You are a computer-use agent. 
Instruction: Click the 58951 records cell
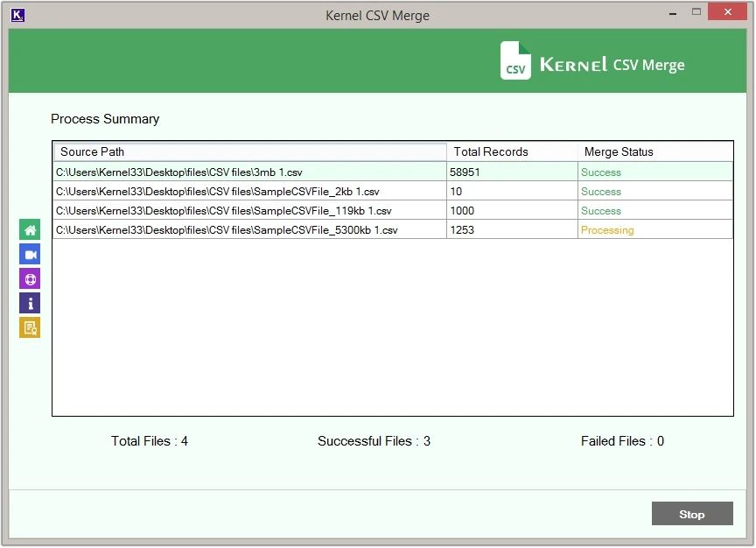point(512,172)
